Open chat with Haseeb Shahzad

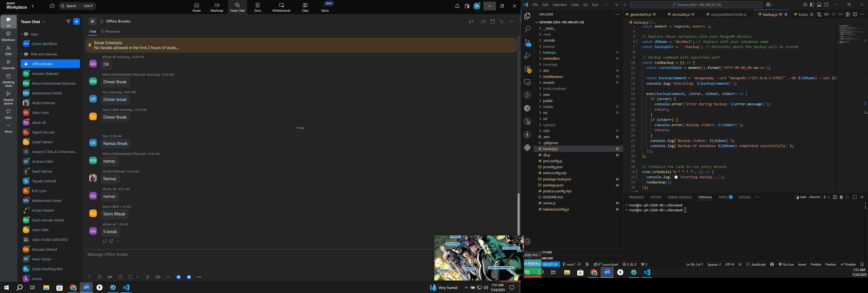click(x=50, y=74)
